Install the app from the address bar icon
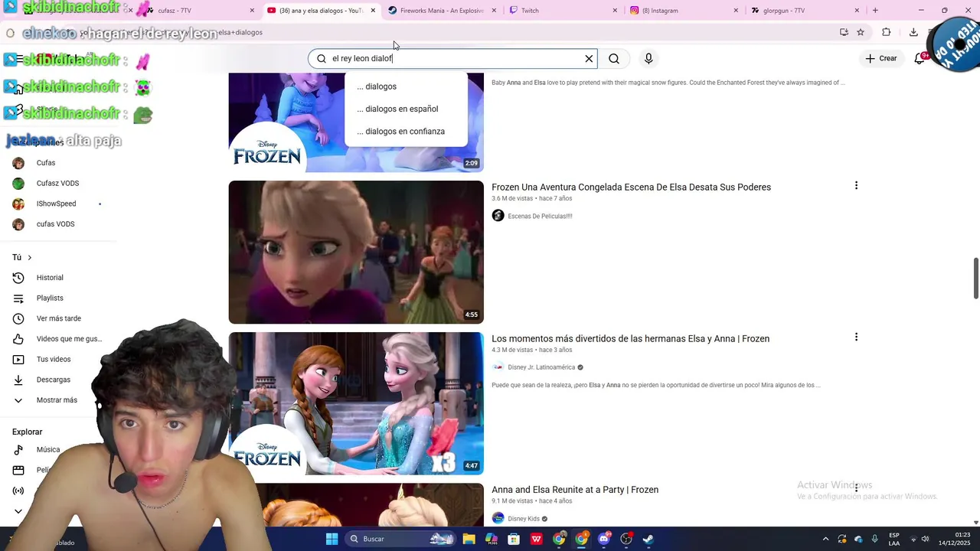This screenshot has width=980, height=551. point(844,32)
